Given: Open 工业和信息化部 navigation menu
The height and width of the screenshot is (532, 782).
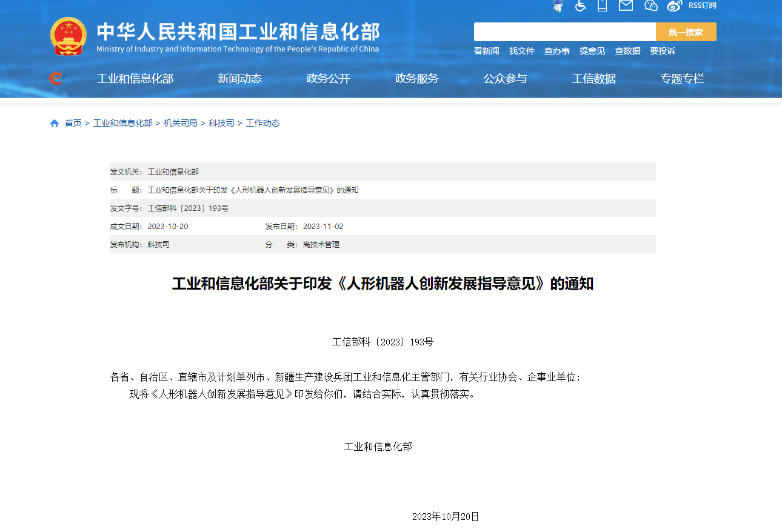Looking at the screenshot, I should coord(135,78).
